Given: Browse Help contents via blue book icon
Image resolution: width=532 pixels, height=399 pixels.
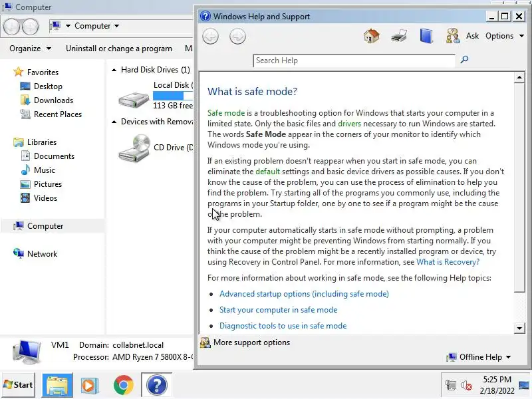Looking at the screenshot, I should 426,36.
